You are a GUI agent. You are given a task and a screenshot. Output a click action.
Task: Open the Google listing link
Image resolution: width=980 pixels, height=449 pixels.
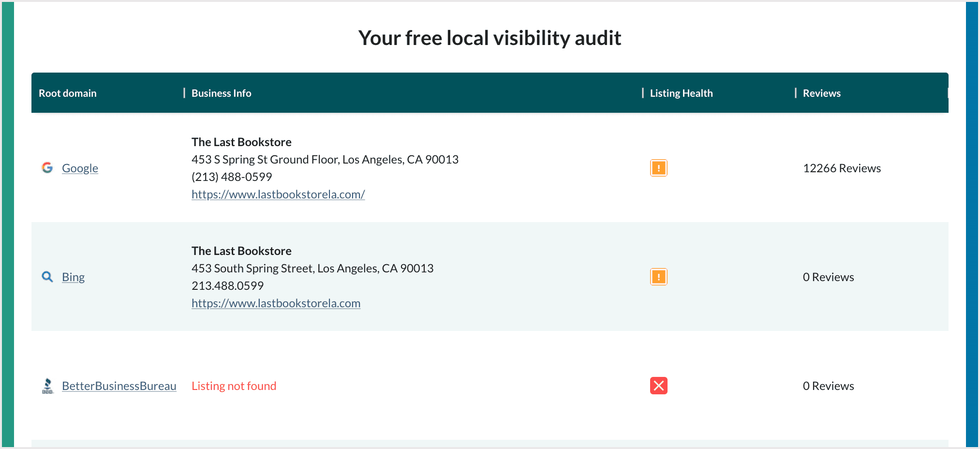click(80, 168)
